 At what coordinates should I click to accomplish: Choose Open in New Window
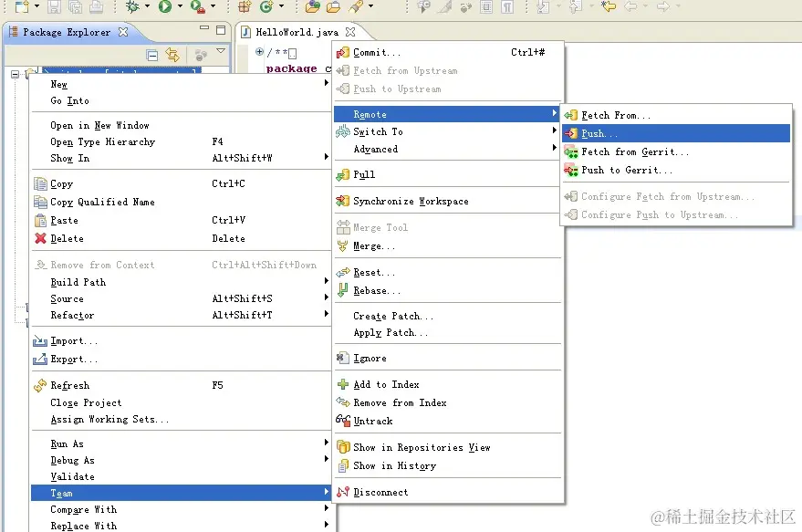[181, 125]
